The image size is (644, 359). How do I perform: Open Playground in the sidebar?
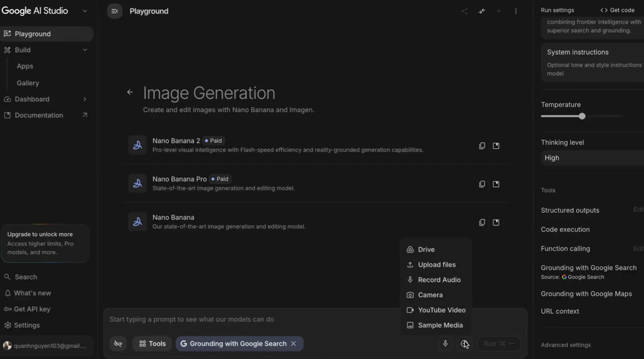47,34
